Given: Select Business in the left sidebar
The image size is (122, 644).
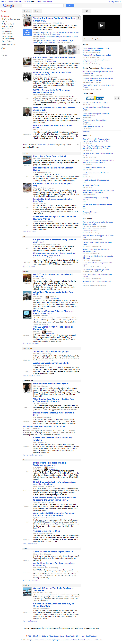Looking at the screenshot, I should pos(4,56).
